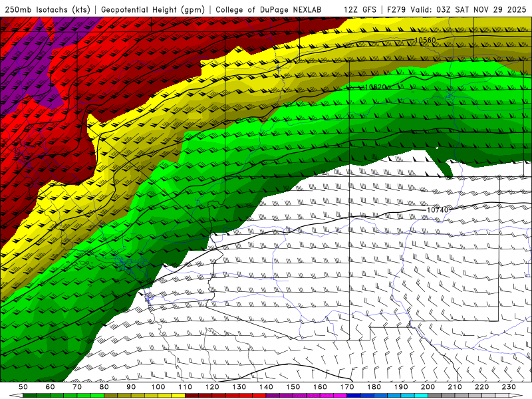Click the 10560 height contour label
The image size is (532, 399).
click(425, 41)
